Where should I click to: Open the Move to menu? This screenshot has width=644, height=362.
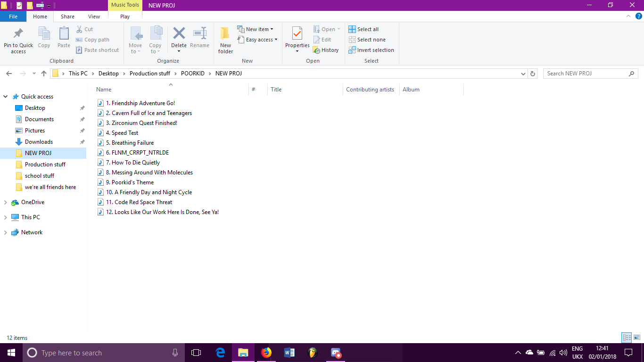point(136,40)
